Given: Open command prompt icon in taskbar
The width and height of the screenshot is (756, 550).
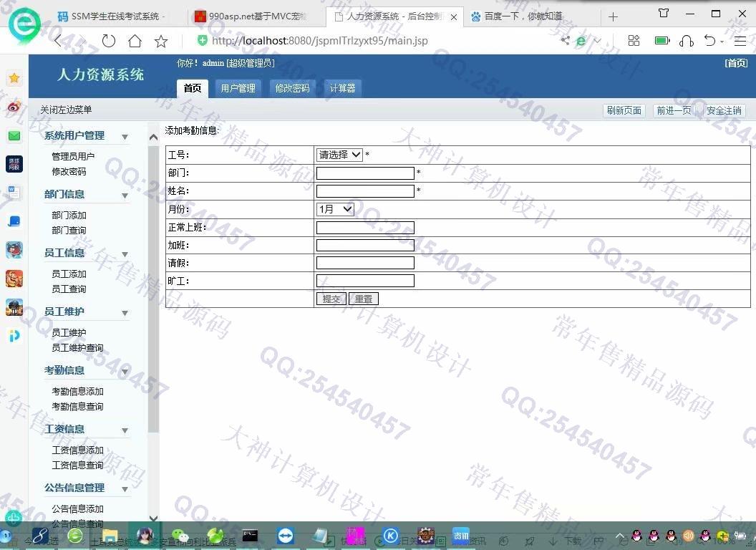Looking at the screenshot, I should click(250, 536).
